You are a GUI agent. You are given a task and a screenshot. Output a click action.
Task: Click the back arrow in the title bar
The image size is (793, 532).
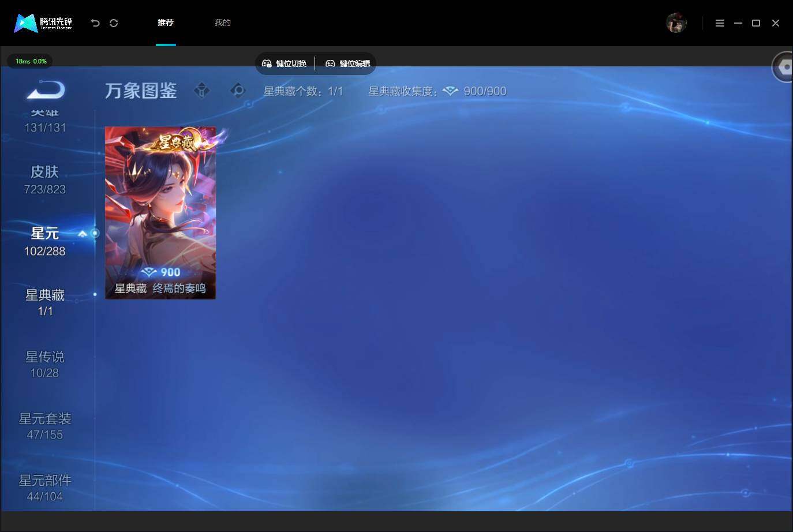coord(95,23)
